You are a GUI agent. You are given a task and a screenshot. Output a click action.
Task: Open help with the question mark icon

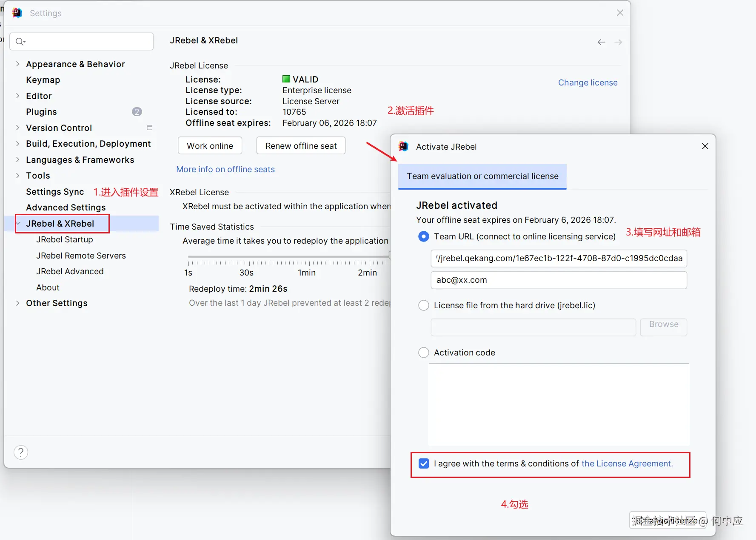pyautogui.click(x=21, y=452)
